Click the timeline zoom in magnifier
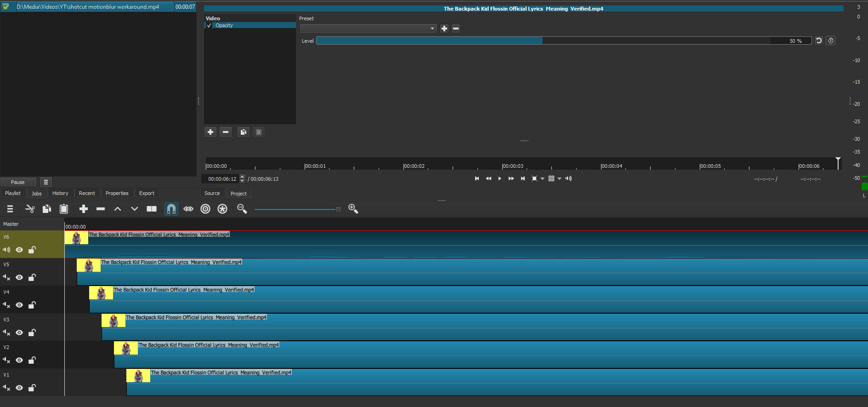This screenshot has width=868, height=407. [353, 209]
